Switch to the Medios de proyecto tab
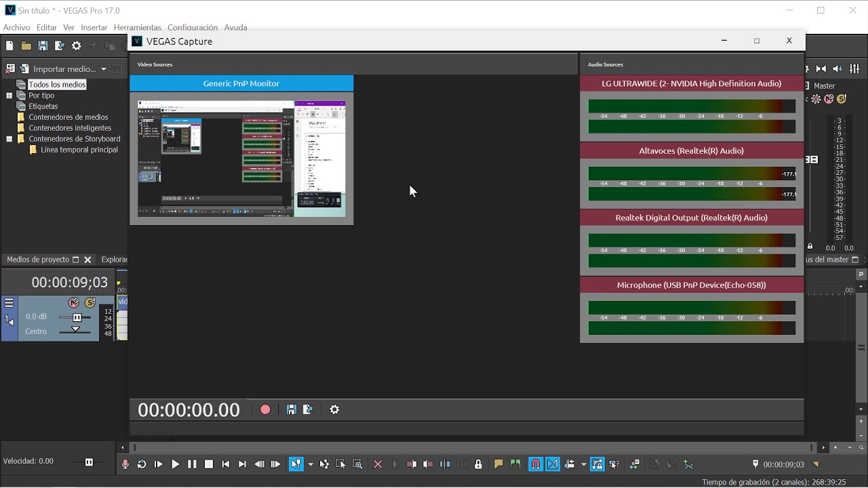Screen dimensions: 868x488 [38, 260]
